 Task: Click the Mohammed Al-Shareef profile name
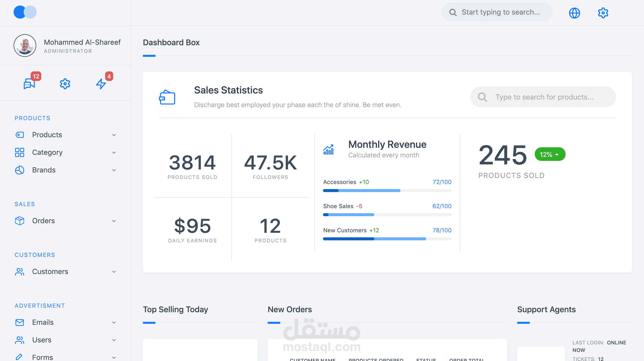(x=82, y=42)
